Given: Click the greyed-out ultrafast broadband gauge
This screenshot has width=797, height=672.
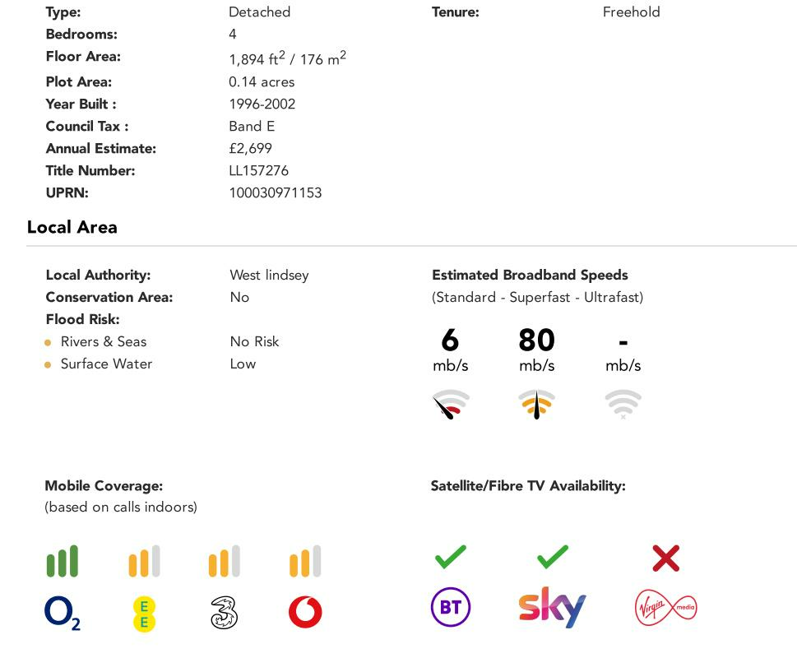Looking at the screenshot, I should click(x=623, y=404).
